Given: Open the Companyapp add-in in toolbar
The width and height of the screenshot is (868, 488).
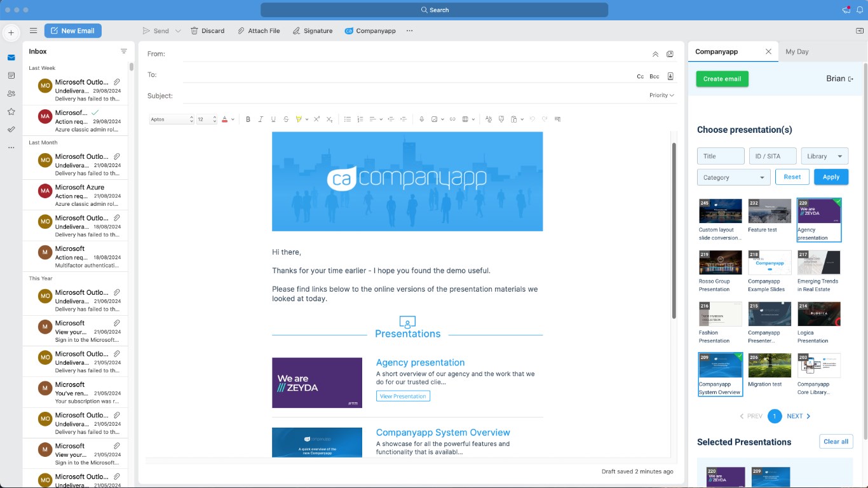Looking at the screenshot, I should 370,31.
